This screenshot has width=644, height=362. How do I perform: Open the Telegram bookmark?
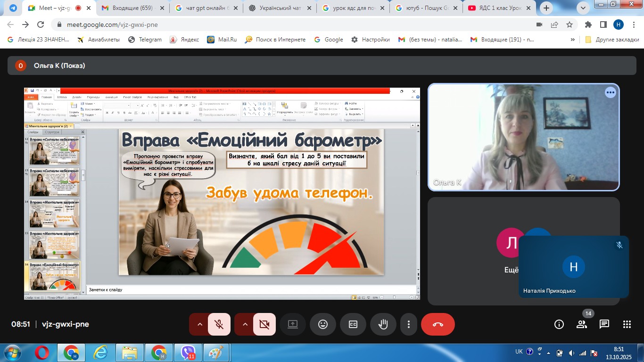coord(145,40)
